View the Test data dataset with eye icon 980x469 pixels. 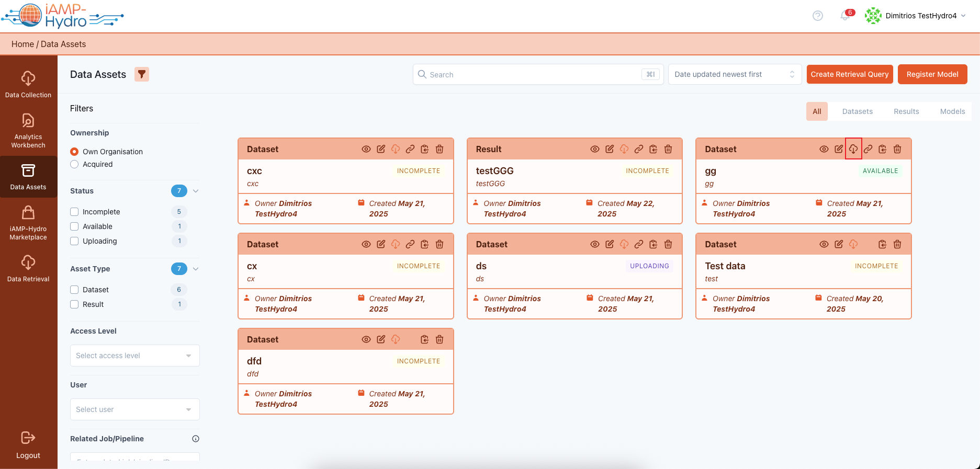tap(824, 244)
